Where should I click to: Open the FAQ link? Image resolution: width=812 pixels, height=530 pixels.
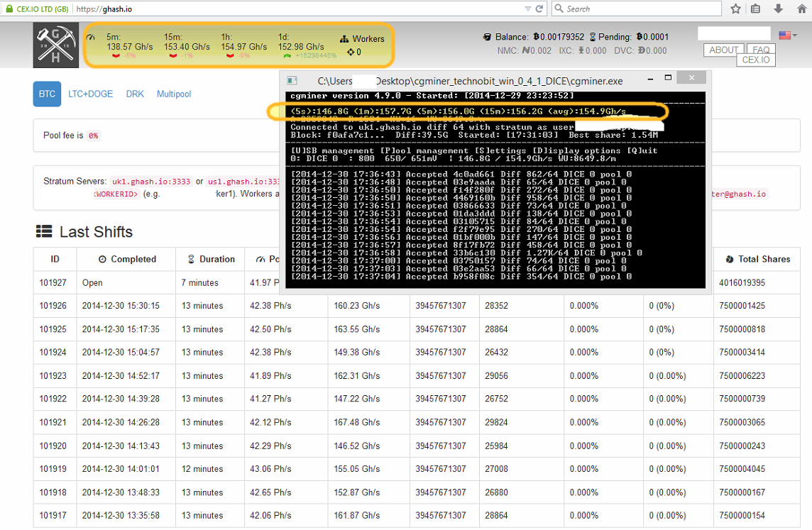coord(761,50)
